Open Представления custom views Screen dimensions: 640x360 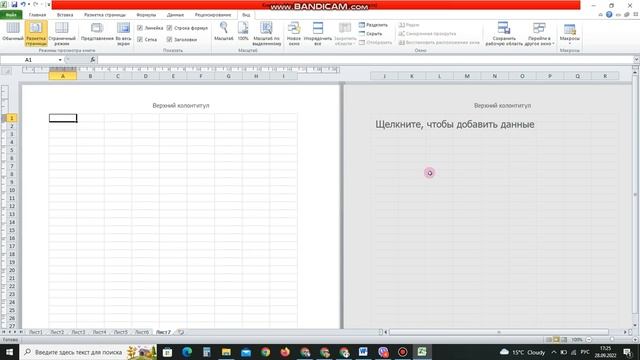point(97,32)
